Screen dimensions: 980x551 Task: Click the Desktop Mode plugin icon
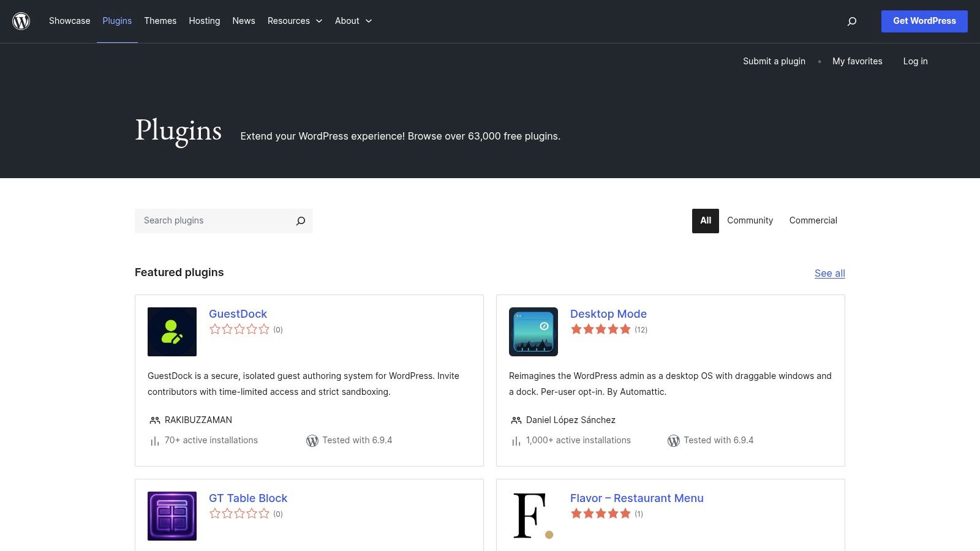click(533, 332)
